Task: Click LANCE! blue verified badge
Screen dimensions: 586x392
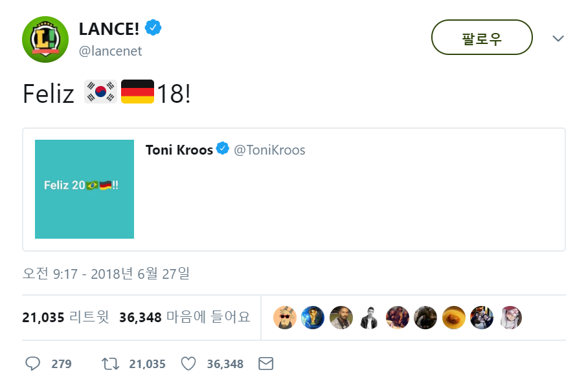Action: [153, 28]
